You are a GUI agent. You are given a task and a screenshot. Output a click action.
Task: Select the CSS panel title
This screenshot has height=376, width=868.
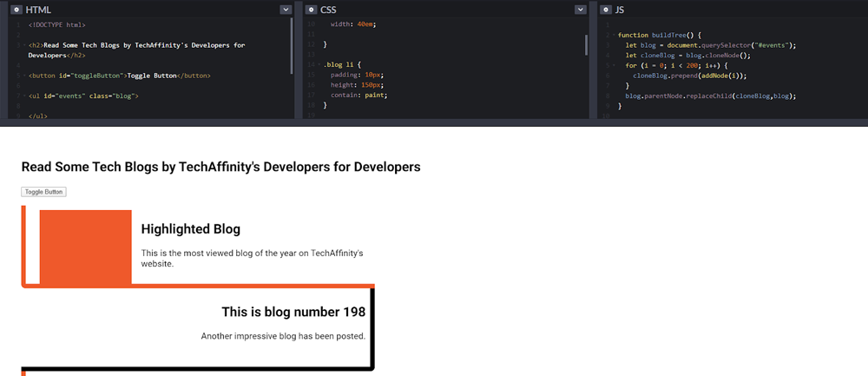[329, 10]
